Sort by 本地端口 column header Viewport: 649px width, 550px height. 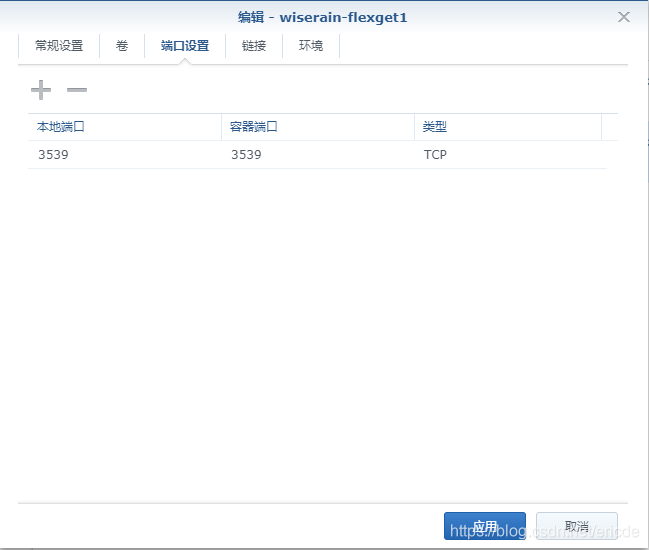(125, 127)
